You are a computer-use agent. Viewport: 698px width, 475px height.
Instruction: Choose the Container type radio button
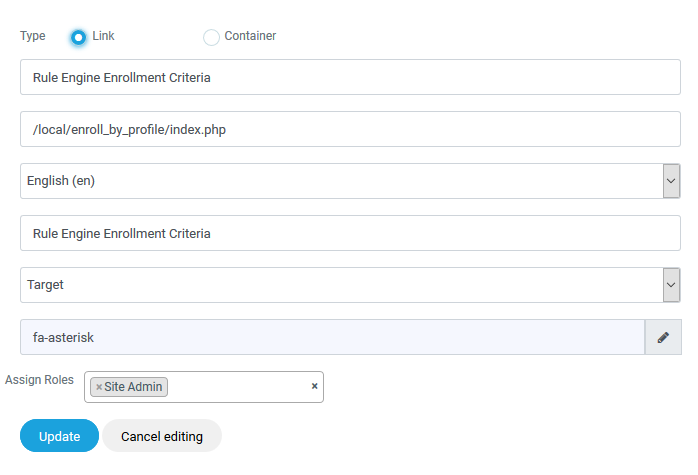pyautogui.click(x=211, y=37)
